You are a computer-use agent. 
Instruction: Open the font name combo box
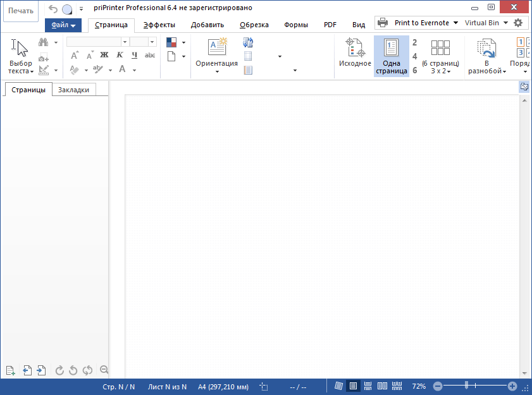click(x=98, y=42)
